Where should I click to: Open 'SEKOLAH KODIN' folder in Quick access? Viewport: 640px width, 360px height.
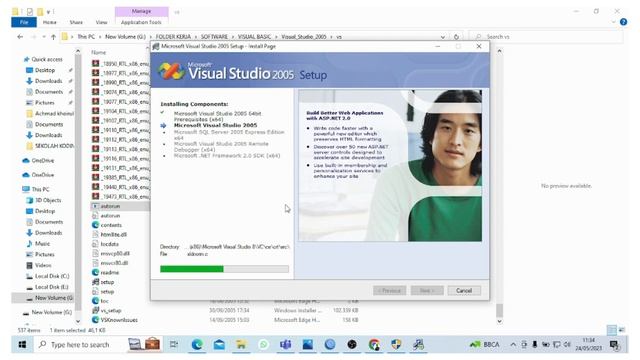click(x=54, y=146)
